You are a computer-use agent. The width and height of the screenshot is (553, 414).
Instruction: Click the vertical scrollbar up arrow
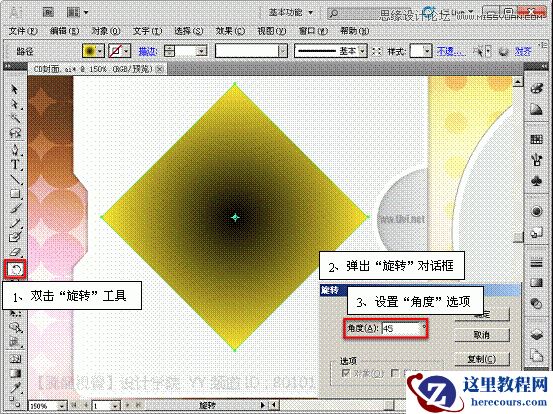pos(517,82)
